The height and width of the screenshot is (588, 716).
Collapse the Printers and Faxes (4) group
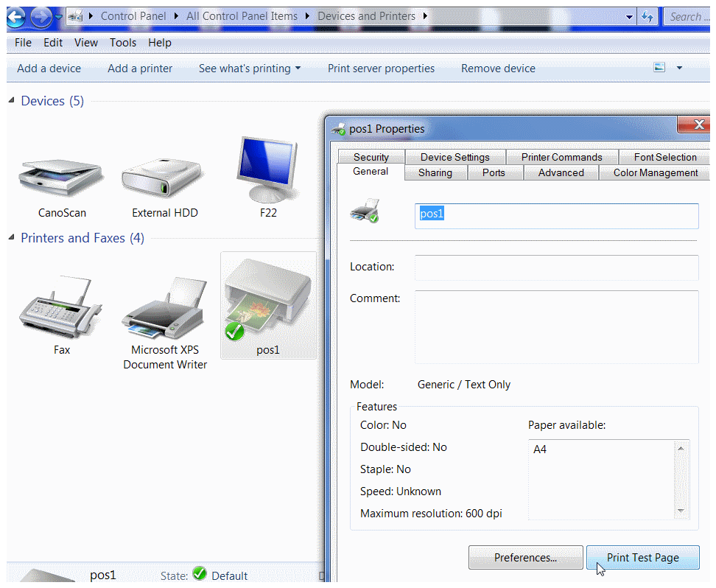coord(11,237)
